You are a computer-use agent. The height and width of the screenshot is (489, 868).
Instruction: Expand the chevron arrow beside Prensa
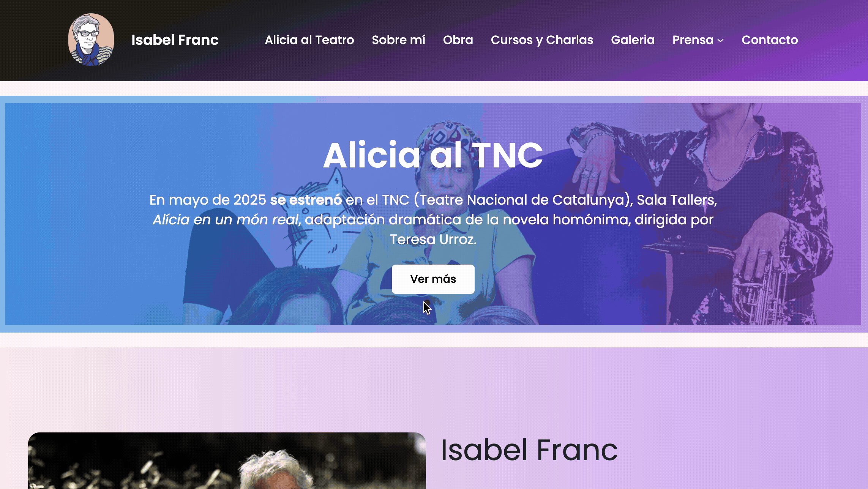pos(720,41)
